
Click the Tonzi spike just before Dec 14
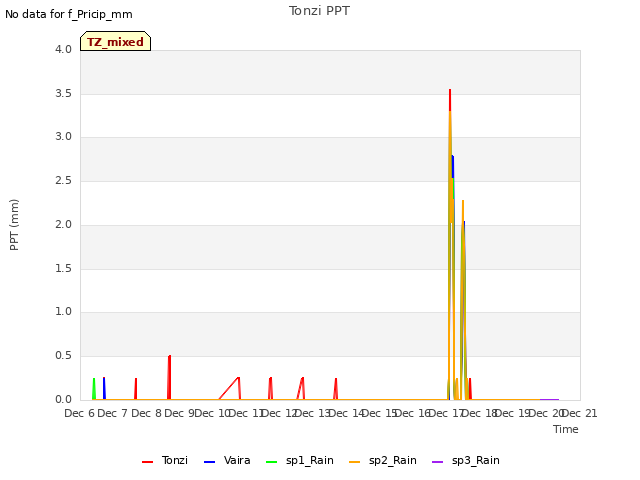pos(336,388)
